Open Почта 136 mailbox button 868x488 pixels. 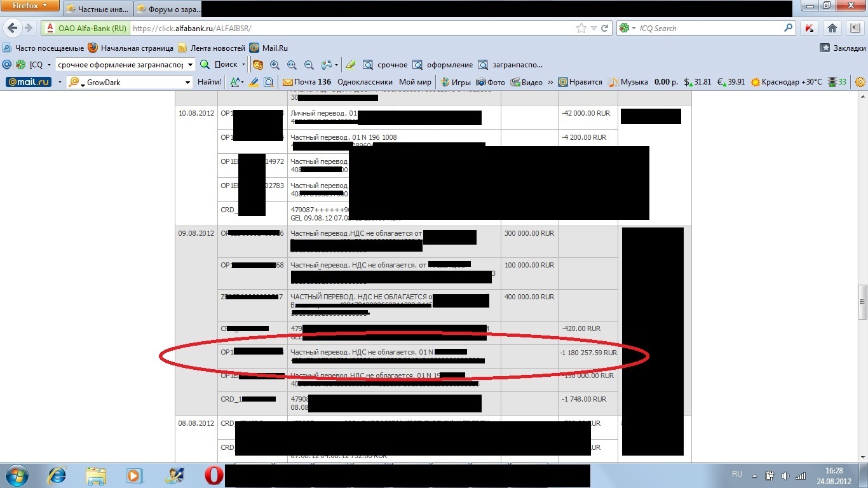click(x=307, y=82)
